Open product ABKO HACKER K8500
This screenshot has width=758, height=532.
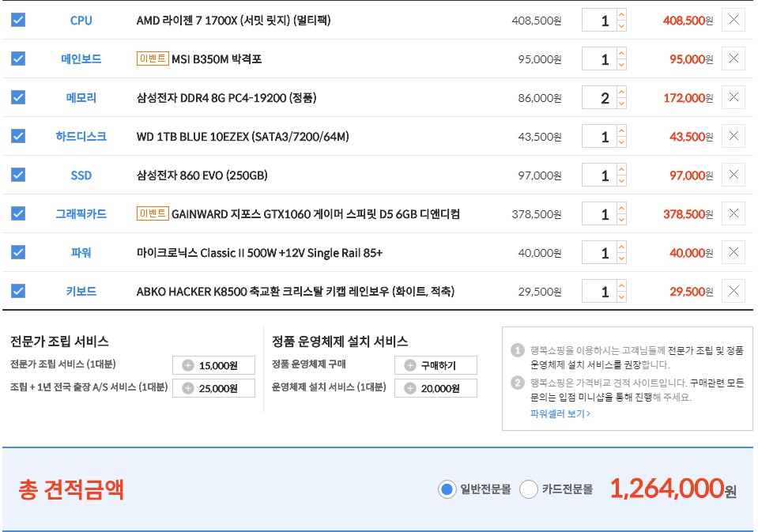296,291
